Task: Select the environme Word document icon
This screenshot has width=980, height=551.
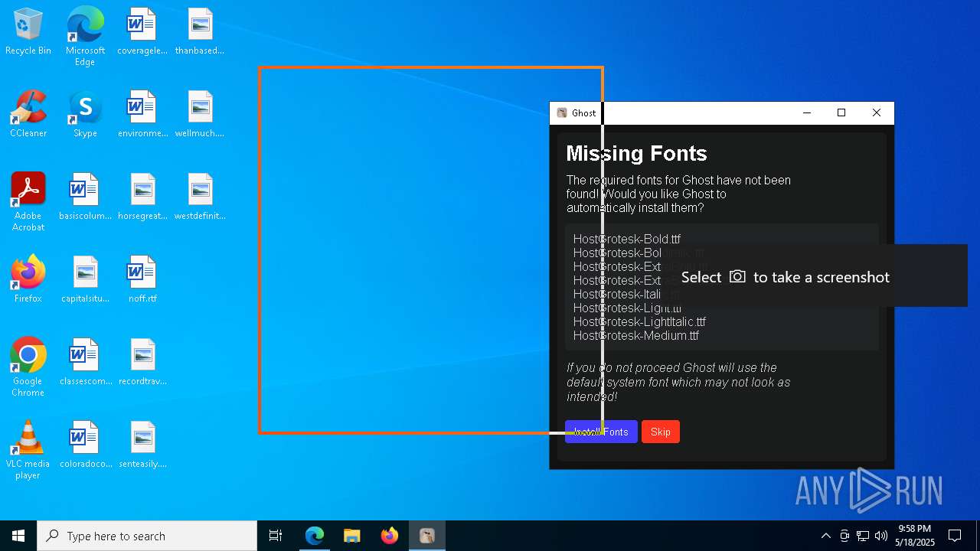Action: pos(142,115)
